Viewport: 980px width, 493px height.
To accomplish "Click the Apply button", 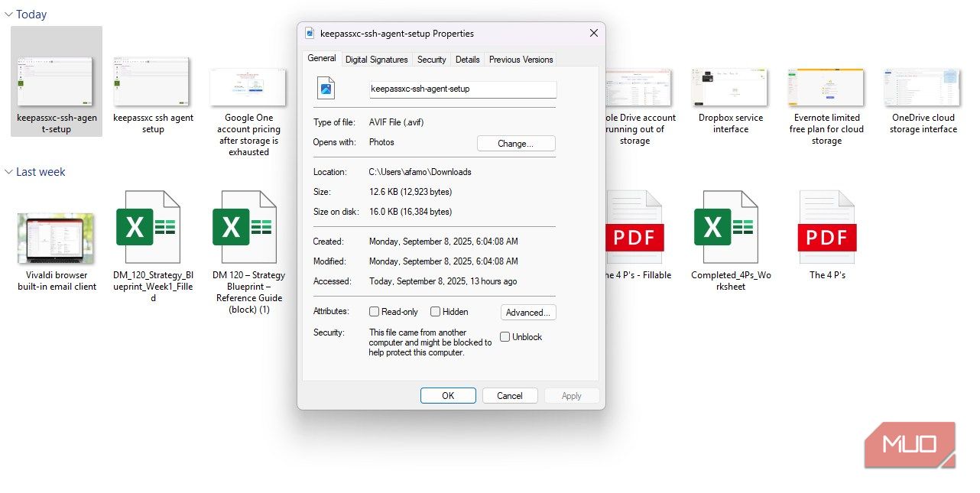I will [572, 396].
